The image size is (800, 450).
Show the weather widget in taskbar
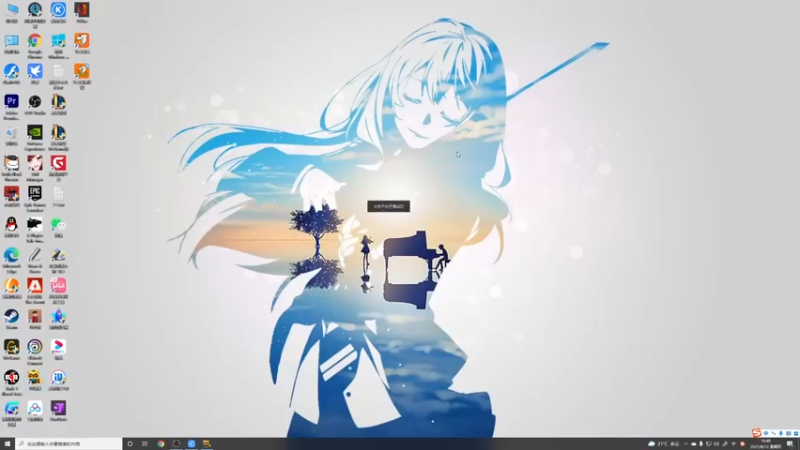pos(664,444)
